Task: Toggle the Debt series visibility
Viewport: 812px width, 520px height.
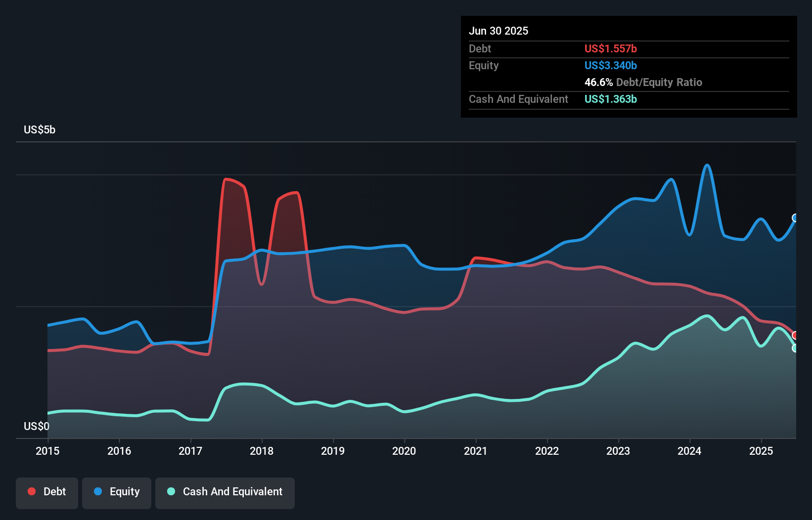Action: [x=47, y=492]
